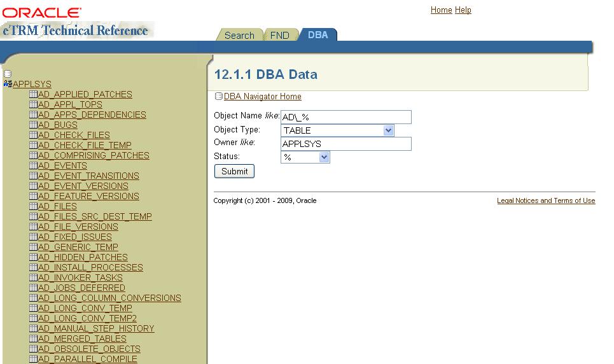Click the table icon beside AD_EVENT_VERSIONS
Image resolution: width=614 pixels, height=364 pixels.
click(x=33, y=186)
